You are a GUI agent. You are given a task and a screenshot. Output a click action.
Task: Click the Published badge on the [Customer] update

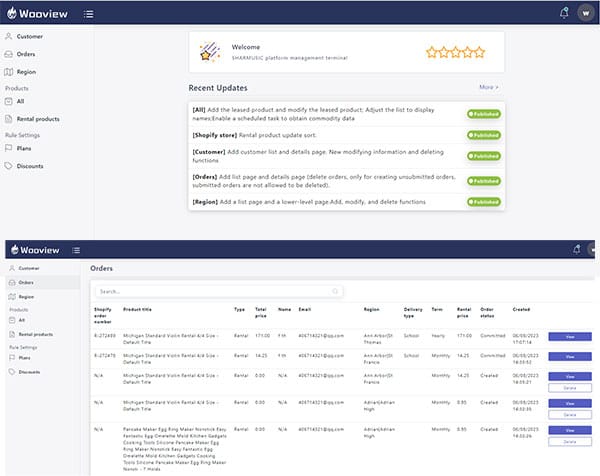point(484,156)
